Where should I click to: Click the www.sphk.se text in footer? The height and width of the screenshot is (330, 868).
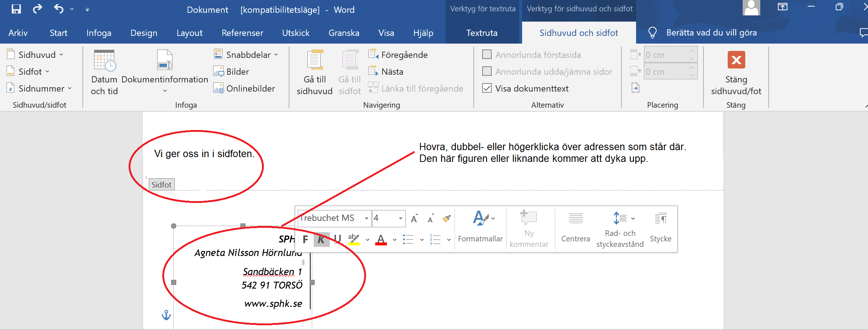coord(273,304)
